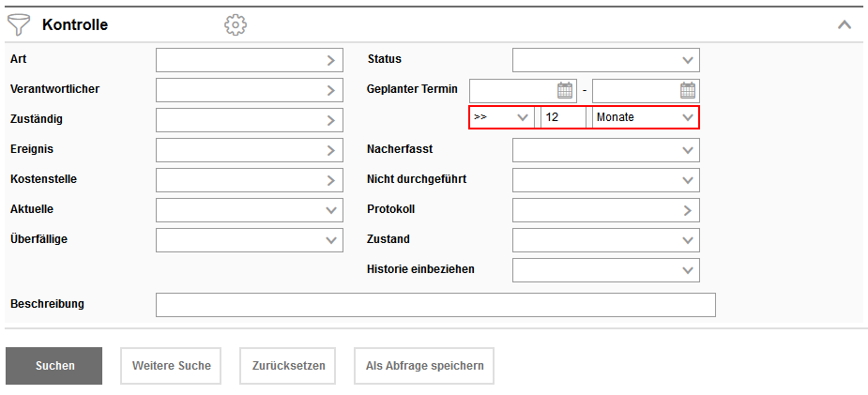Open the Monate unit dropdown
868x395 pixels.
(688, 117)
